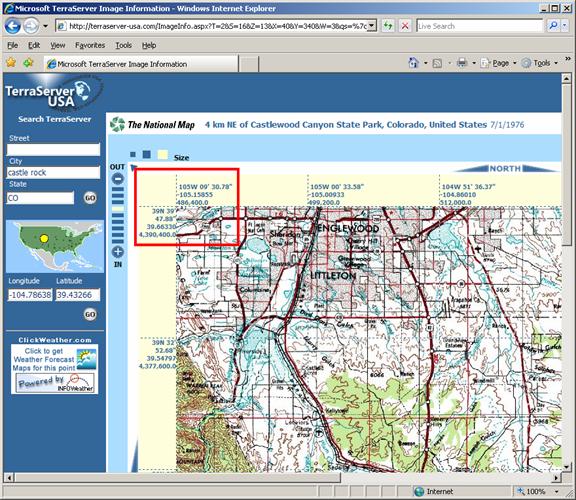
Task: Click the US overview map thumbnail
Action: (x=55, y=246)
